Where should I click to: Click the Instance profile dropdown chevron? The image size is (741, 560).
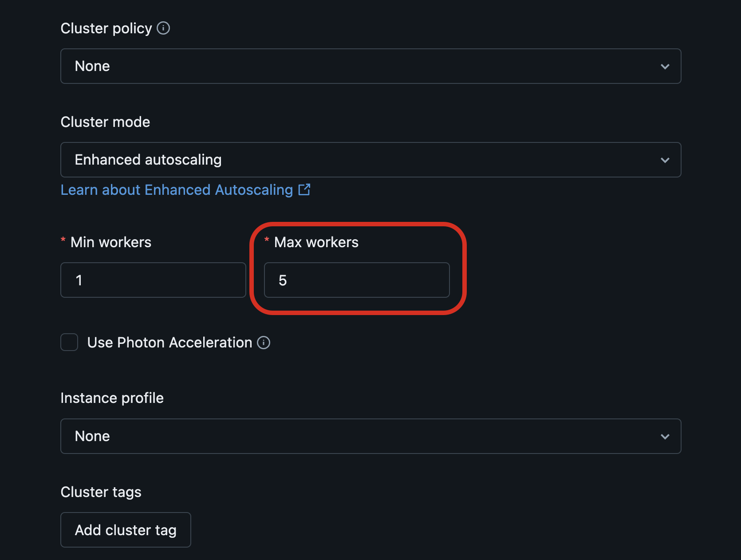[x=665, y=436]
